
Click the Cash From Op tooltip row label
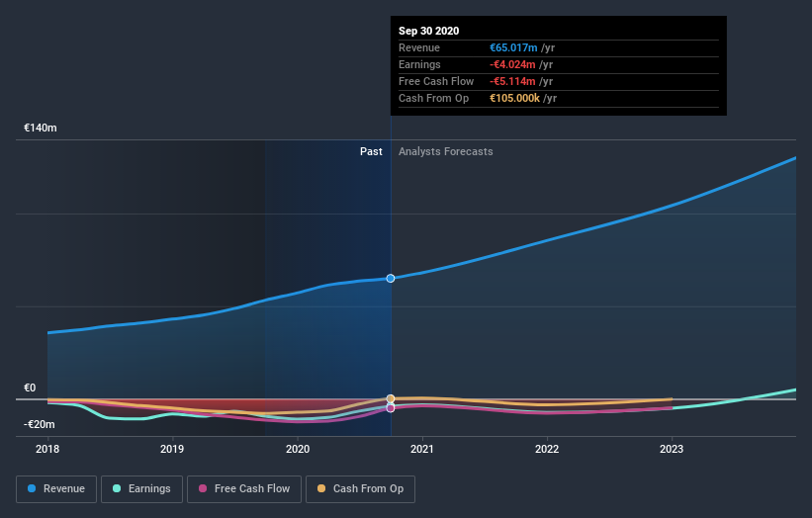tap(433, 98)
